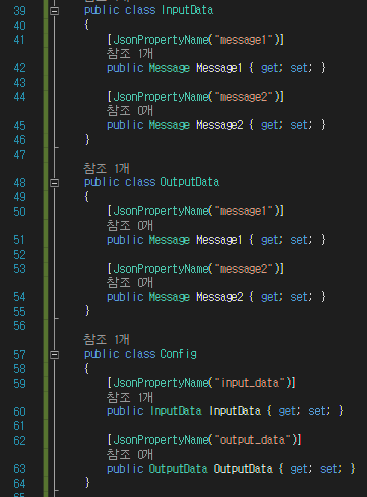Click the white InputData property name on line 60
Screen dimensions: 367x497
pyautogui.click(x=235, y=411)
